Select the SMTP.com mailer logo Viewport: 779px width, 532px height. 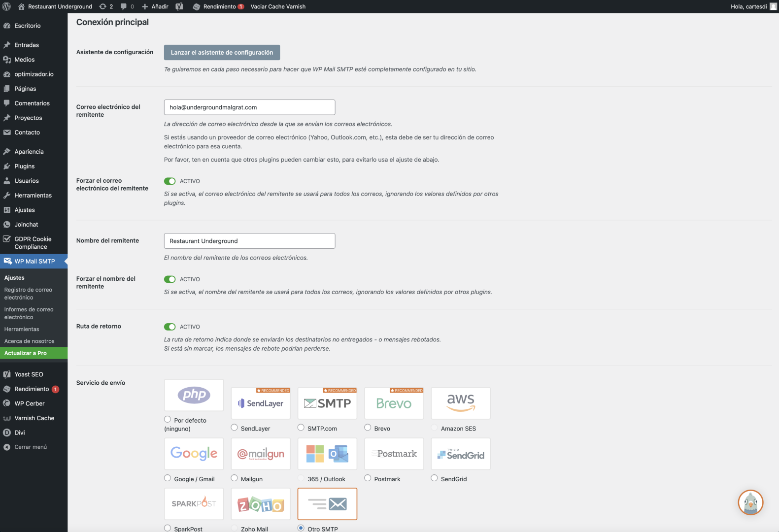[327, 403]
